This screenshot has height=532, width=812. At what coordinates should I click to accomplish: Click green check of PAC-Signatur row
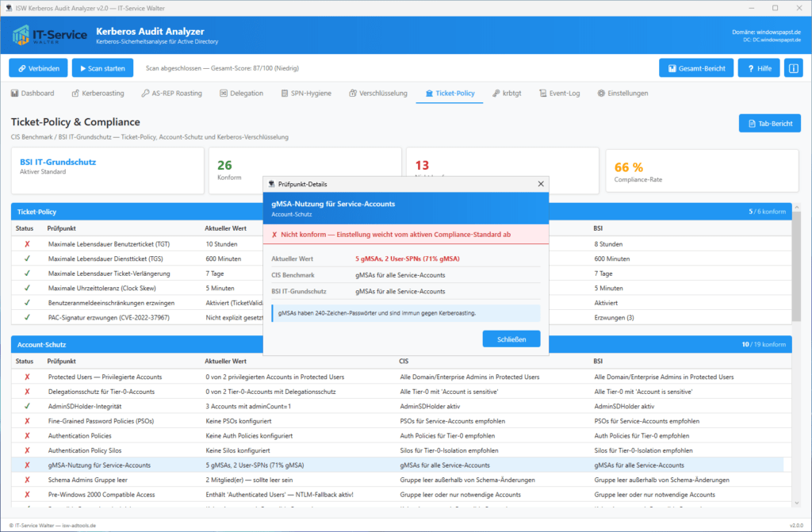[27, 318]
